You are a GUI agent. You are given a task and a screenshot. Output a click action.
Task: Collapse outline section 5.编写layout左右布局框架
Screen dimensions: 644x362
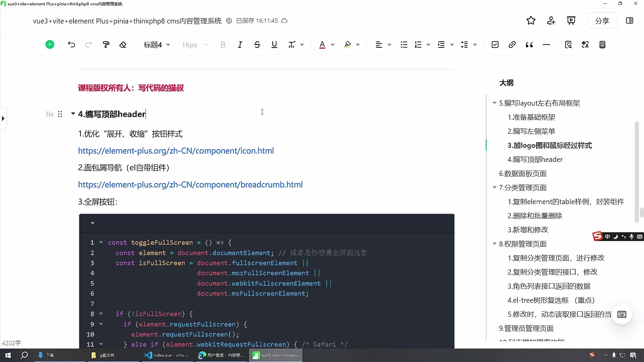494,103
